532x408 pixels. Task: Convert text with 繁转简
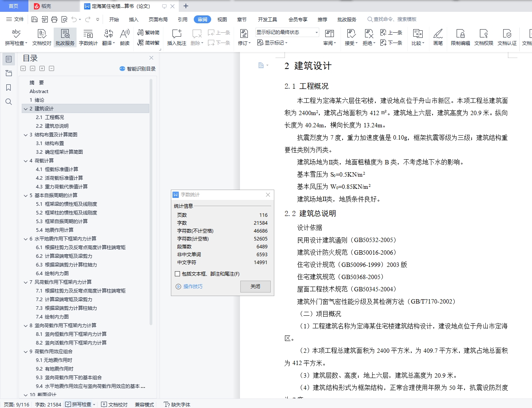[x=148, y=33]
